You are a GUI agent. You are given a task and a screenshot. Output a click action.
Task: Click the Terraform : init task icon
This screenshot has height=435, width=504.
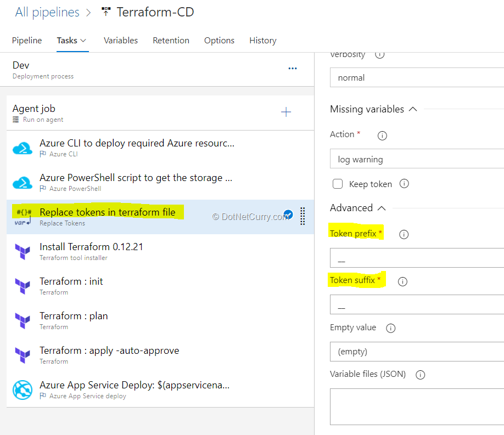pos(23,286)
